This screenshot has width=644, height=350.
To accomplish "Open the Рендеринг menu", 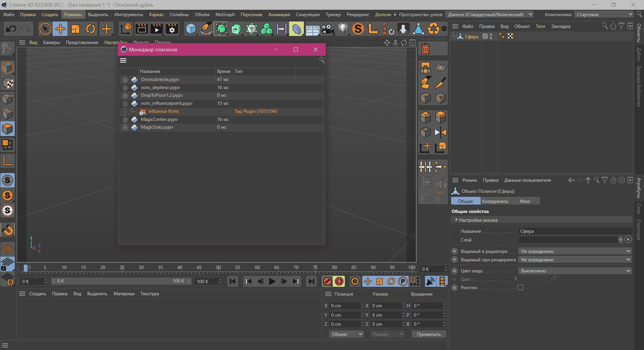I will [358, 14].
